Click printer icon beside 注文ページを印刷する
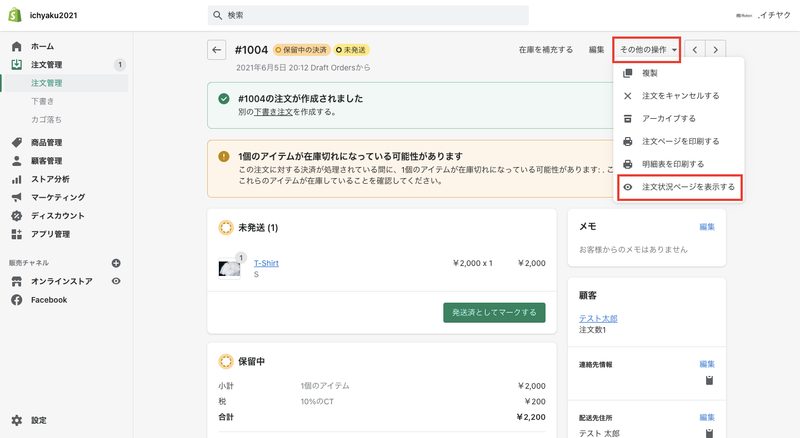Image resolution: width=800 pixels, height=438 pixels. [628, 141]
